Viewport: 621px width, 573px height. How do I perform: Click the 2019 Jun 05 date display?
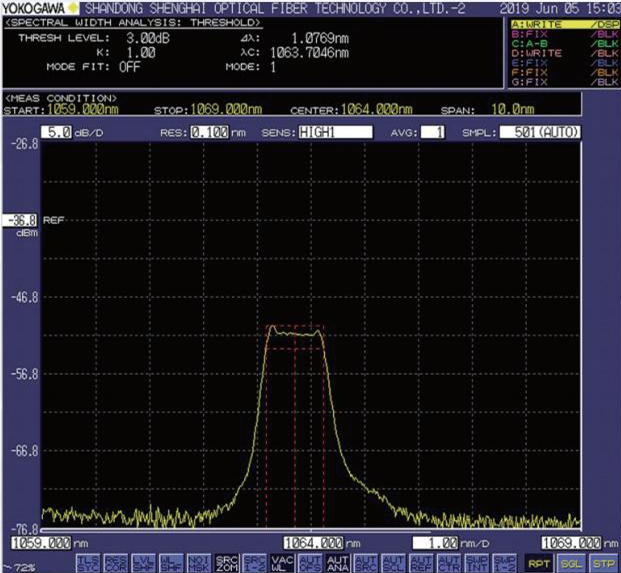[560, 8]
